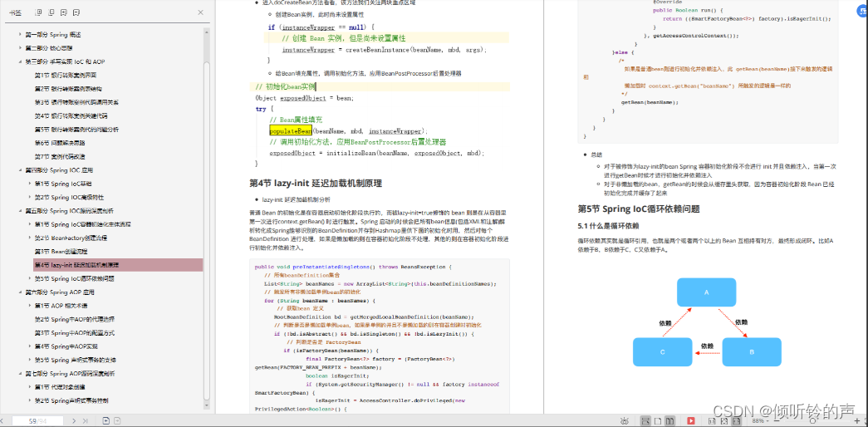Collapse 第四部分 Spring IOC 应用 arrow
The height and width of the screenshot is (427, 868).
point(21,170)
